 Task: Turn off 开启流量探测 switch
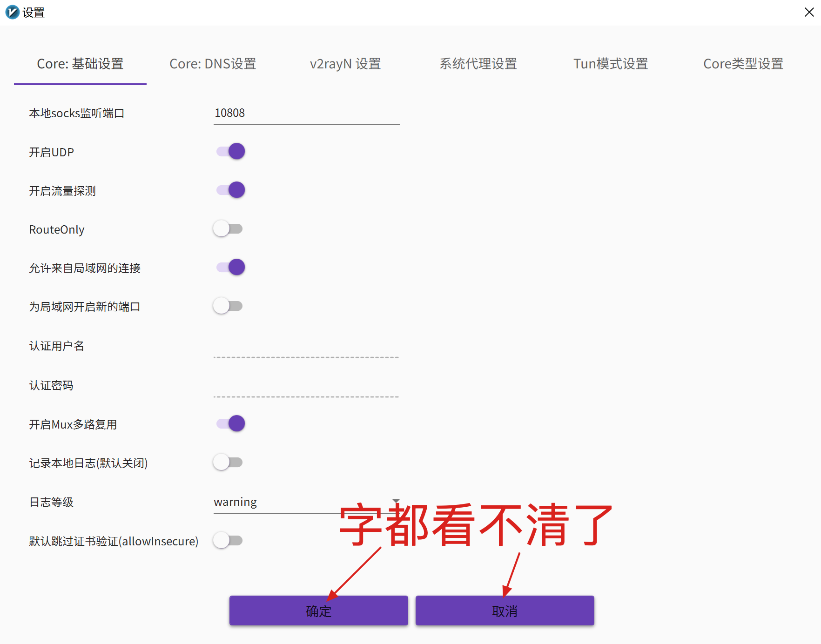tap(230, 190)
